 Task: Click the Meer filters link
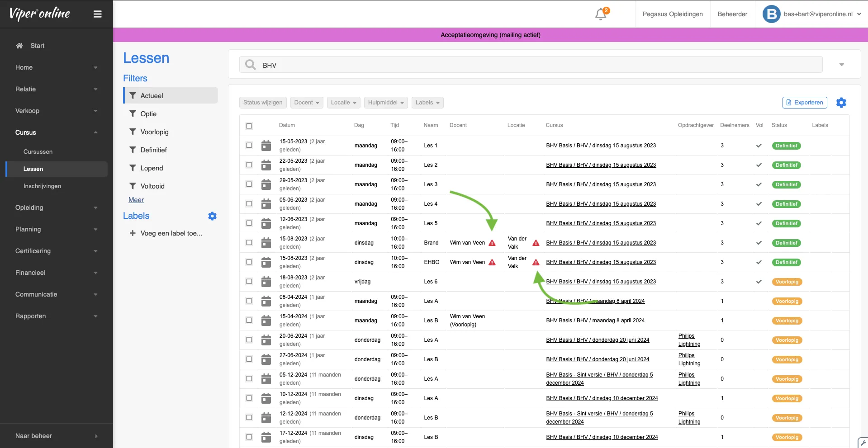136,200
